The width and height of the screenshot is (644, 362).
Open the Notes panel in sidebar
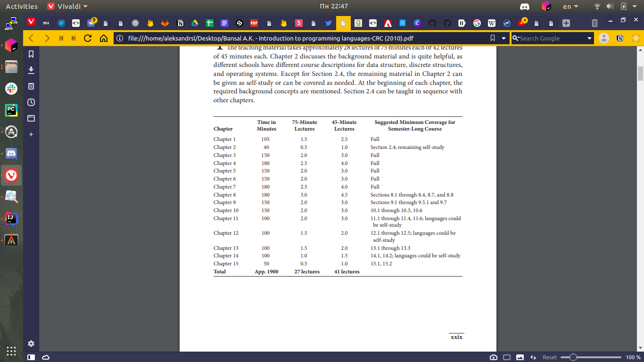click(x=31, y=86)
